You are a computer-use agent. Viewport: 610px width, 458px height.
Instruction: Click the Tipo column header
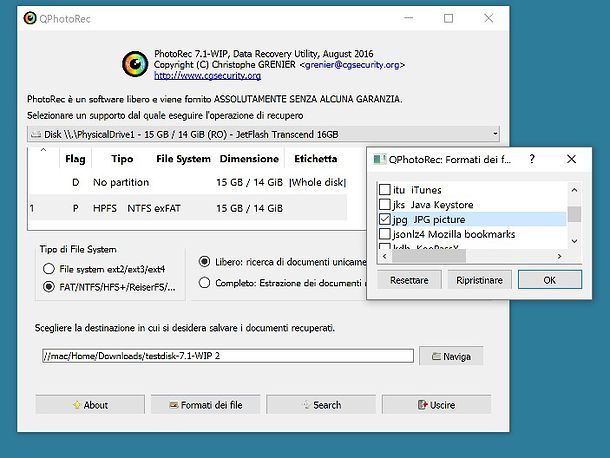[x=122, y=158]
